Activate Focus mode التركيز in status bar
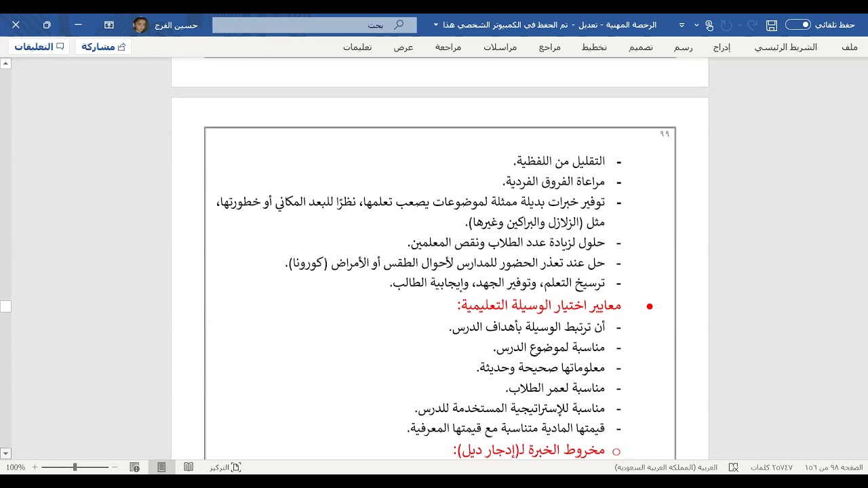The height and width of the screenshot is (488, 868). (x=225, y=467)
